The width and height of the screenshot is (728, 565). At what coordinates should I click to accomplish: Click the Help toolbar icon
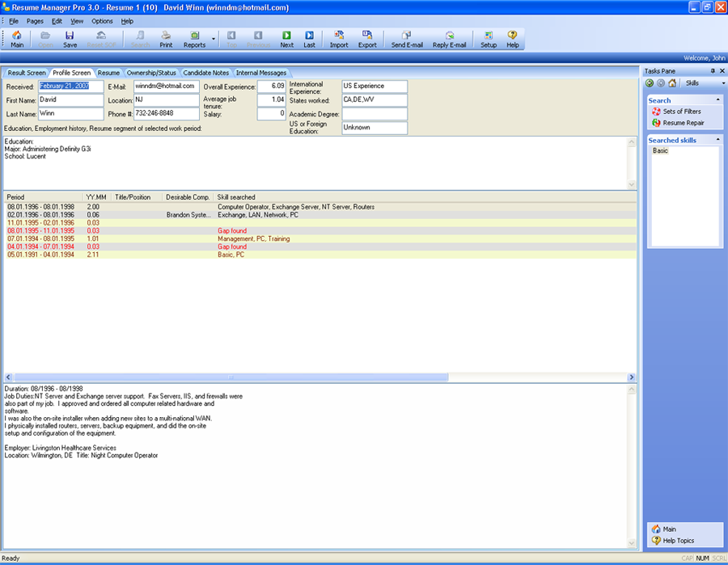click(x=513, y=39)
